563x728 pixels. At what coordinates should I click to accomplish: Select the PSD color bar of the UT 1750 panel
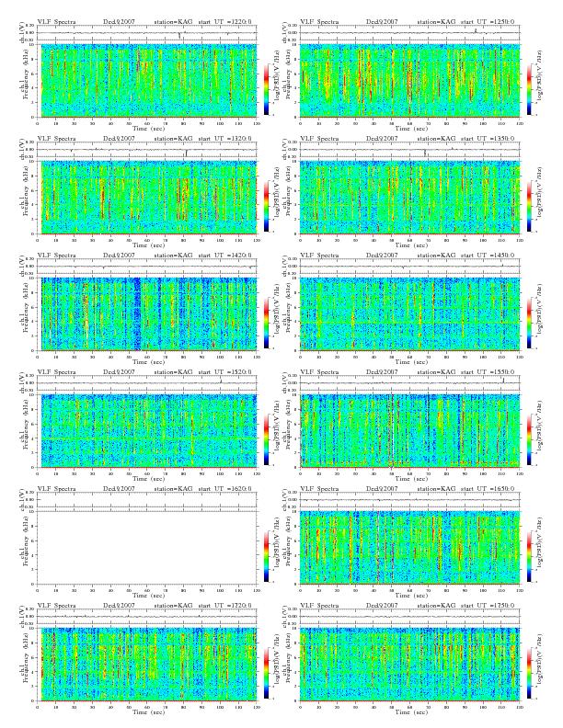pyautogui.click(x=530, y=673)
